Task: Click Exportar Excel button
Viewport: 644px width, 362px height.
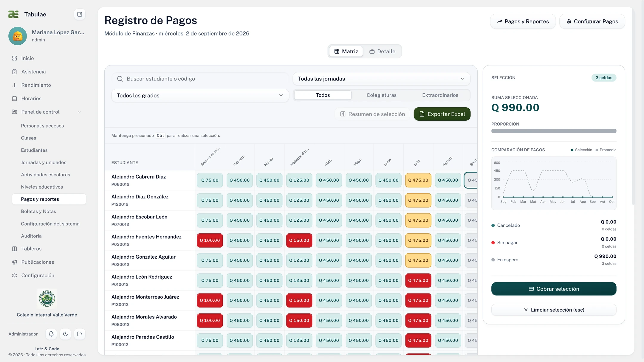Action: tap(442, 114)
